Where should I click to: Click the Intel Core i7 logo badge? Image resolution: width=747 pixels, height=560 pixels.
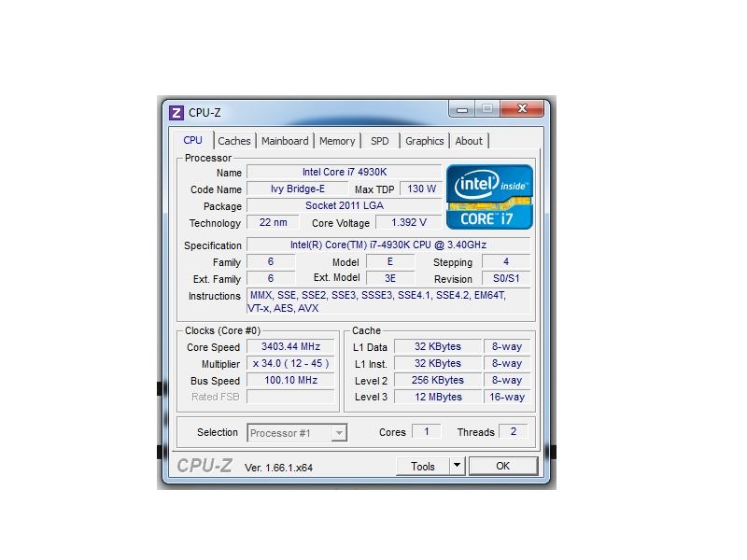pyautogui.click(x=489, y=197)
